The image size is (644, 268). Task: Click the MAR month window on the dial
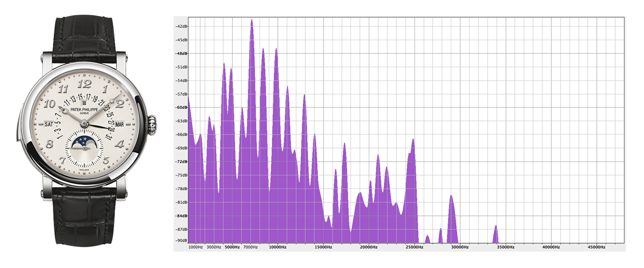119,124
